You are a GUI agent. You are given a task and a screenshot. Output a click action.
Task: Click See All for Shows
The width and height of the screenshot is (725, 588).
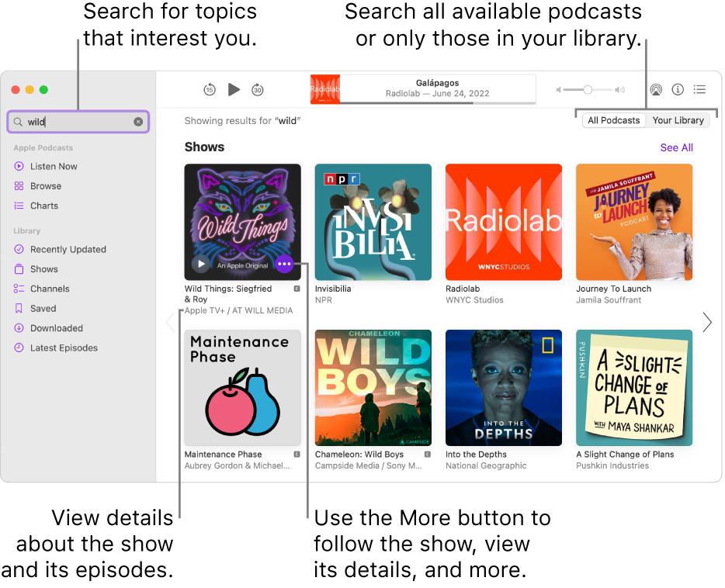[676, 148]
